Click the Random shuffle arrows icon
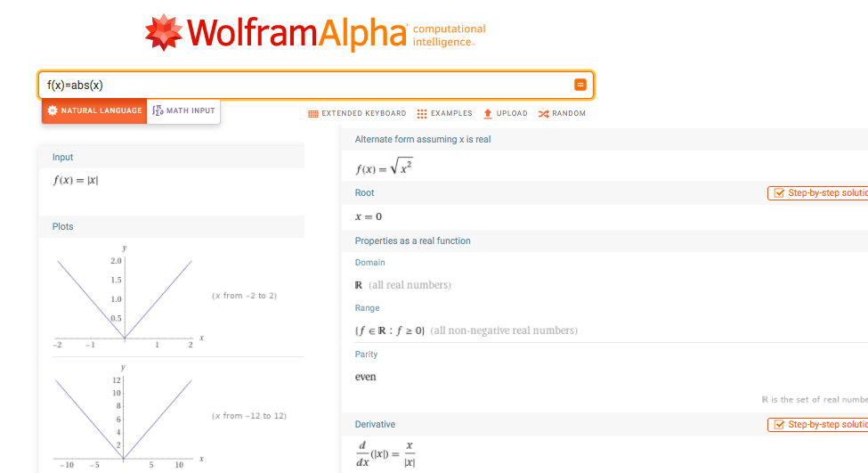 tap(543, 114)
